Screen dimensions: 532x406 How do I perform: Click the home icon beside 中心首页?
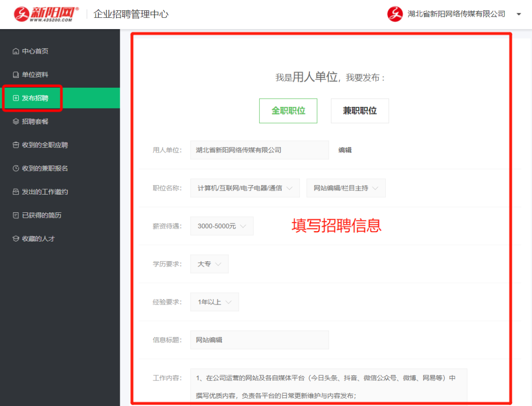pos(16,51)
